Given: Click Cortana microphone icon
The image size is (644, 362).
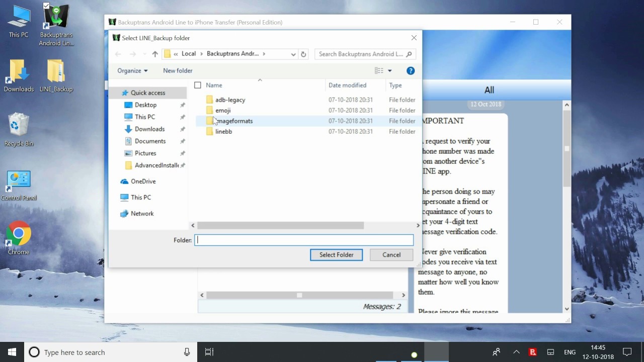Looking at the screenshot, I should [x=187, y=352].
